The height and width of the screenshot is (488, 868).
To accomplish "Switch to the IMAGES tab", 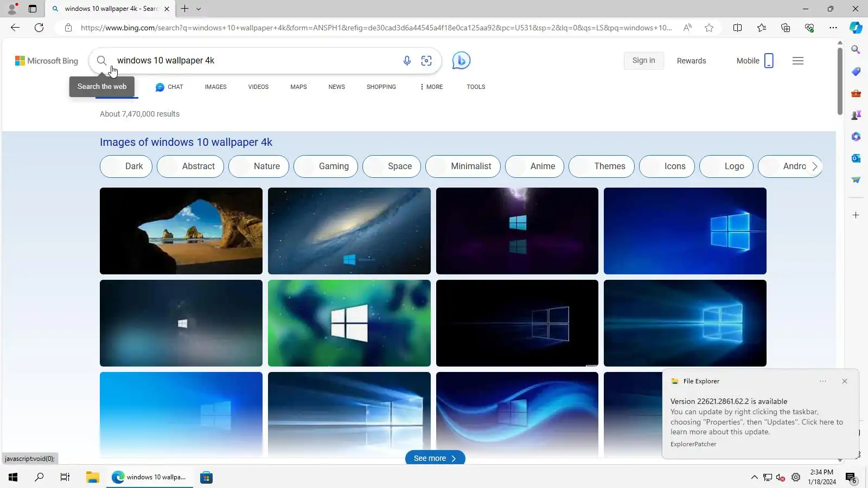I will coord(215,87).
